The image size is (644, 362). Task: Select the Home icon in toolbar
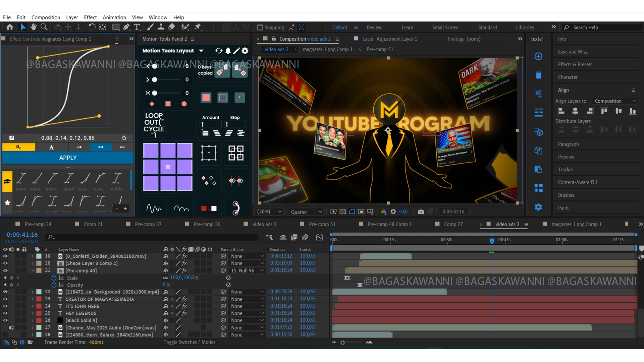coord(10,27)
